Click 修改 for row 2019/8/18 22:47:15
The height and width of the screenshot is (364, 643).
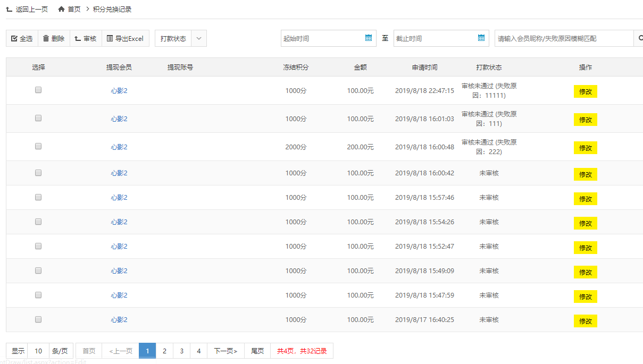(586, 91)
